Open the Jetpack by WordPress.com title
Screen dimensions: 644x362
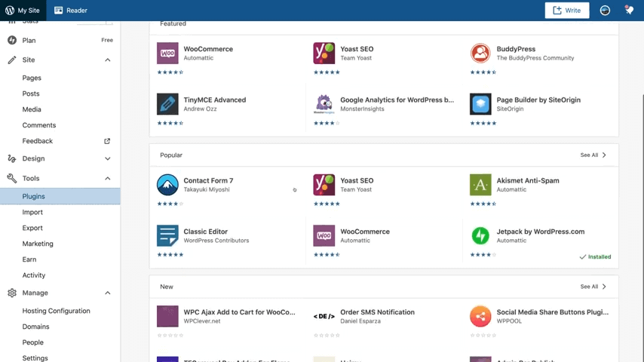[541, 232]
